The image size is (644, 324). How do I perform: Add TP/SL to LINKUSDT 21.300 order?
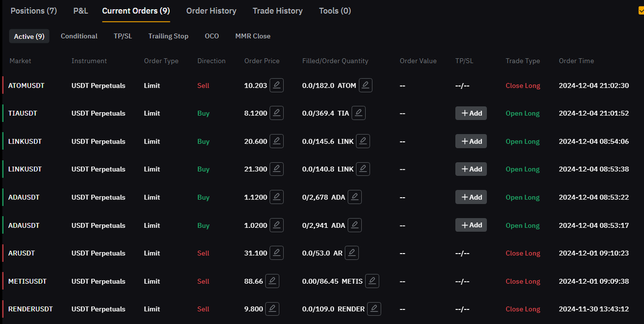click(471, 169)
